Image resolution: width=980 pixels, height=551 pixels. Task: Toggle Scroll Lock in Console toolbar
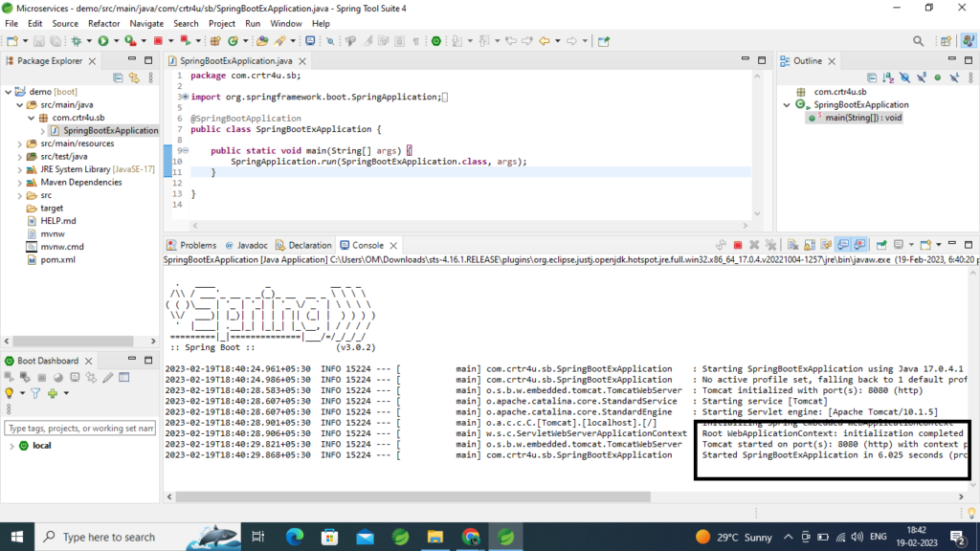pyautogui.click(x=810, y=245)
